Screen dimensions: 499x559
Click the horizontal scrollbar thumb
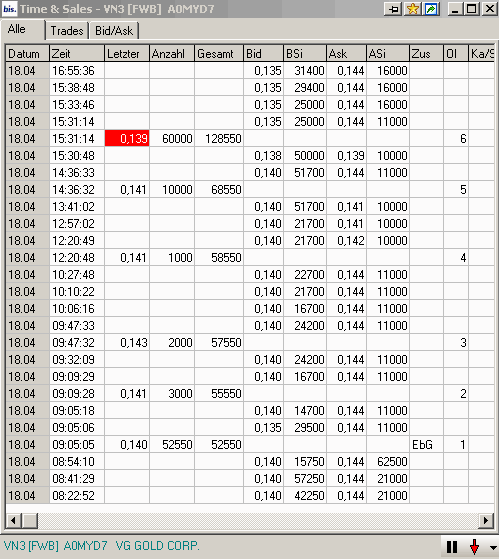(x=30, y=520)
